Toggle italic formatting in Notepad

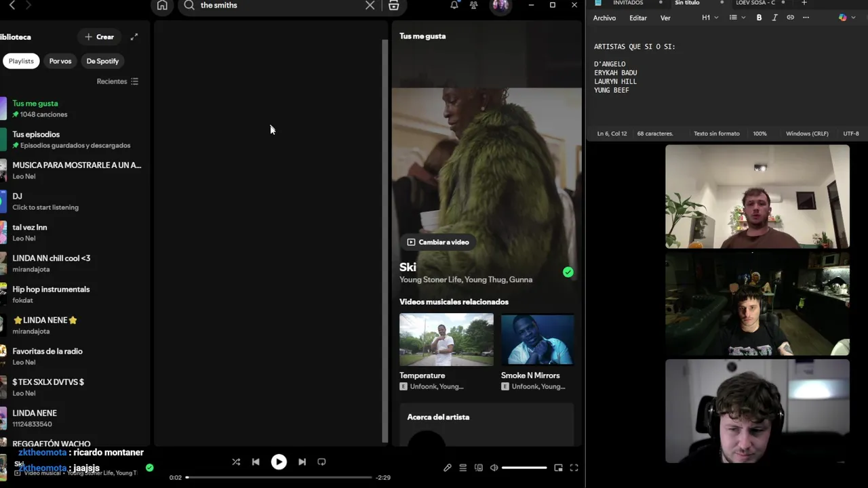(774, 18)
